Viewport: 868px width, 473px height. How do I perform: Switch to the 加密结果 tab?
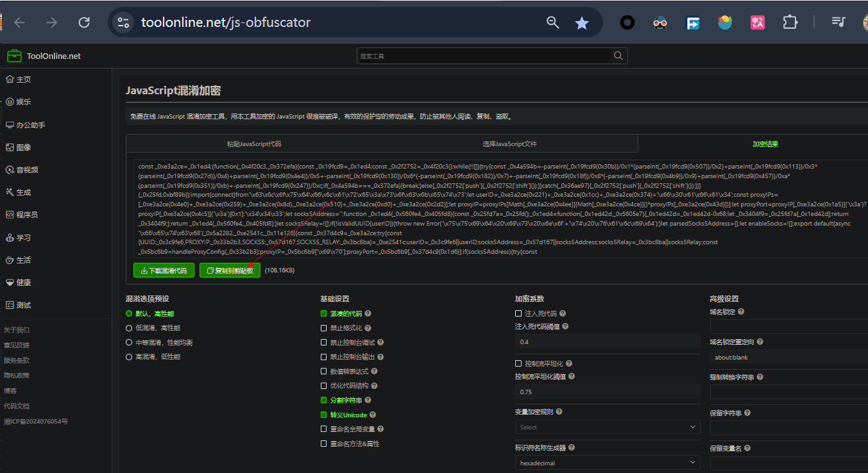pos(765,144)
